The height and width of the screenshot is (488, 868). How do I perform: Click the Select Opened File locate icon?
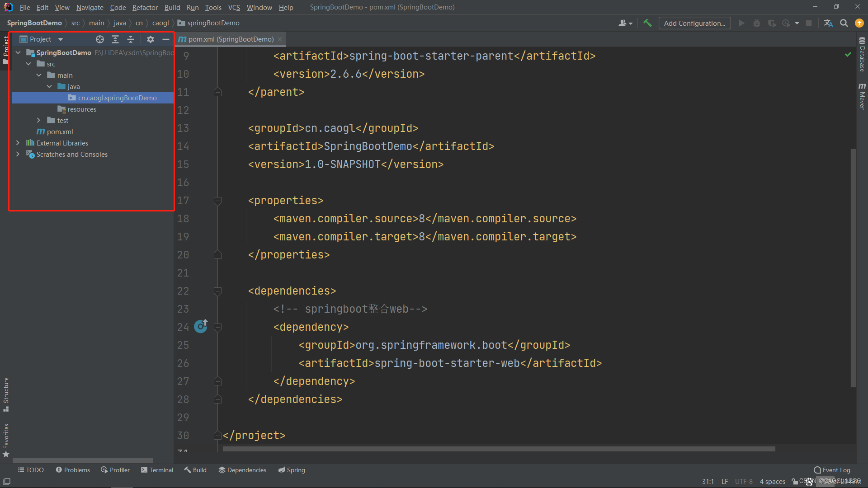click(100, 39)
